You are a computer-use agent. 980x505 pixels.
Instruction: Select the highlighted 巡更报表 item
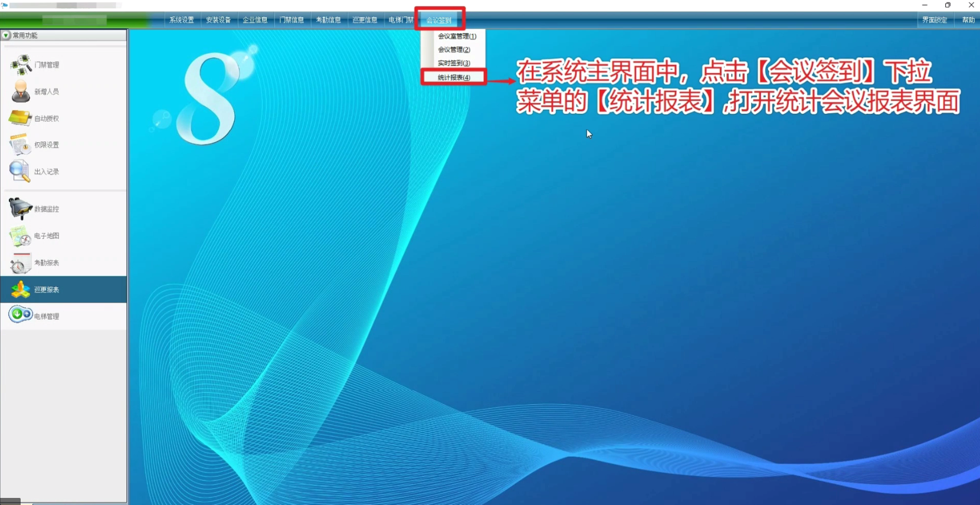click(46, 290)
